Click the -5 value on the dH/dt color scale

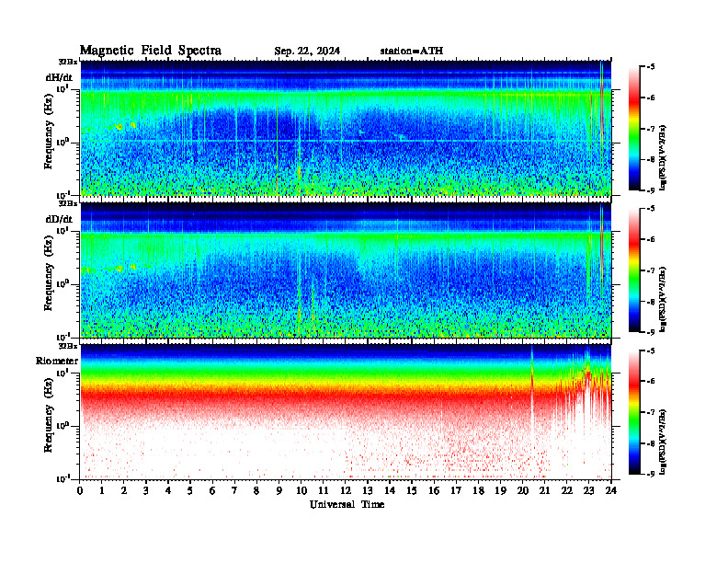[x=651, y=67]
